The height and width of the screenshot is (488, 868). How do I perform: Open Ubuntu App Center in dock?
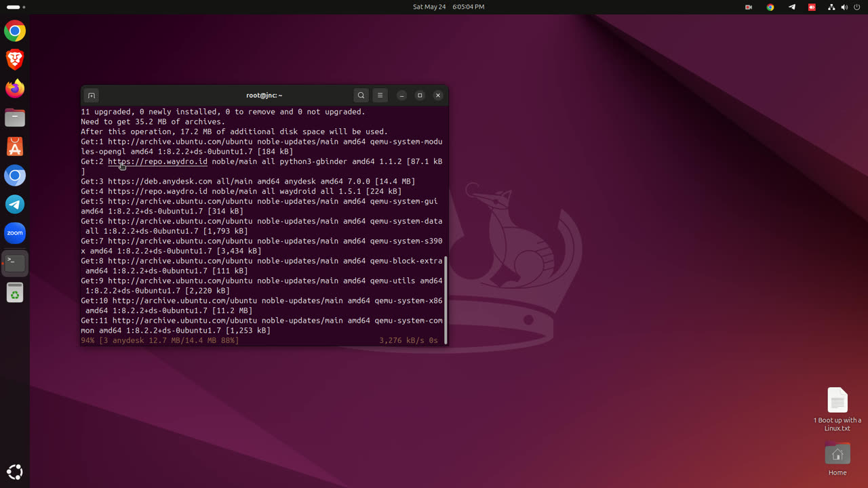click(15, 146)
